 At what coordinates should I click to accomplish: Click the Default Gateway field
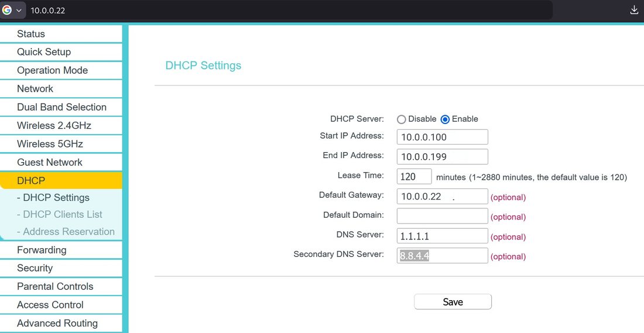coord(443,196)
